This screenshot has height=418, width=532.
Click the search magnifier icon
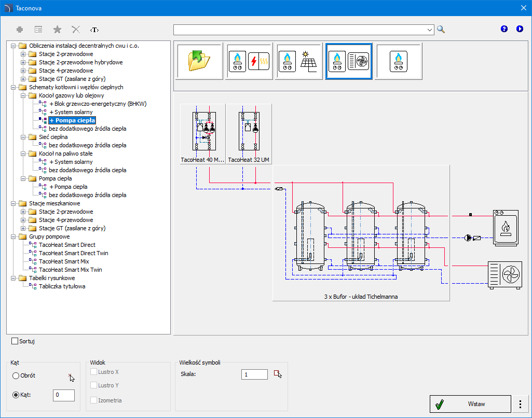click(441, 29)
